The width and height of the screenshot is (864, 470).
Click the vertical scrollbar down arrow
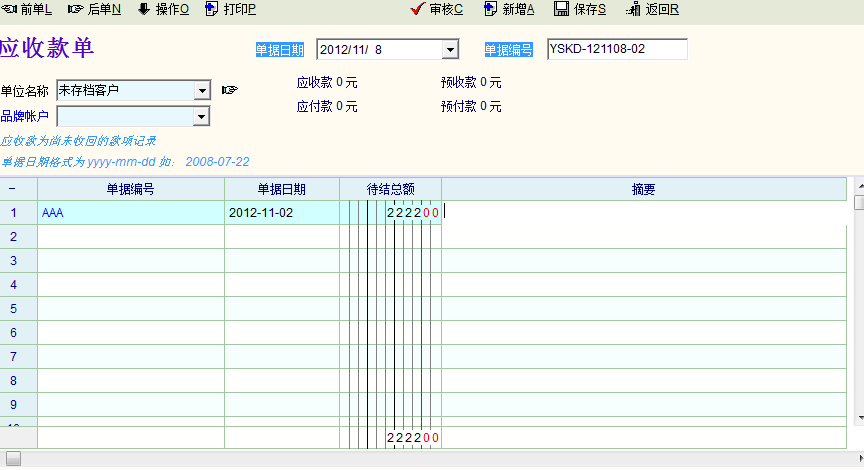(x=858, y=416)
